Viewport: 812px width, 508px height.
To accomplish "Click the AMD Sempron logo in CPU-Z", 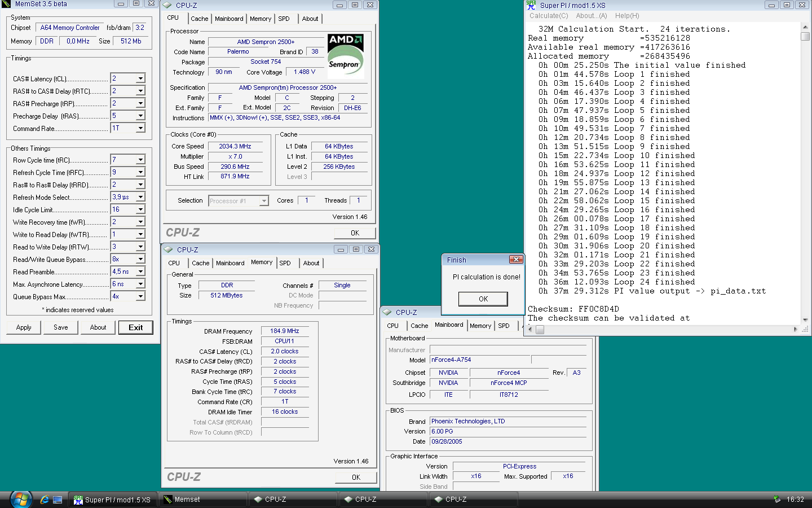I will (x=346, y=56).
